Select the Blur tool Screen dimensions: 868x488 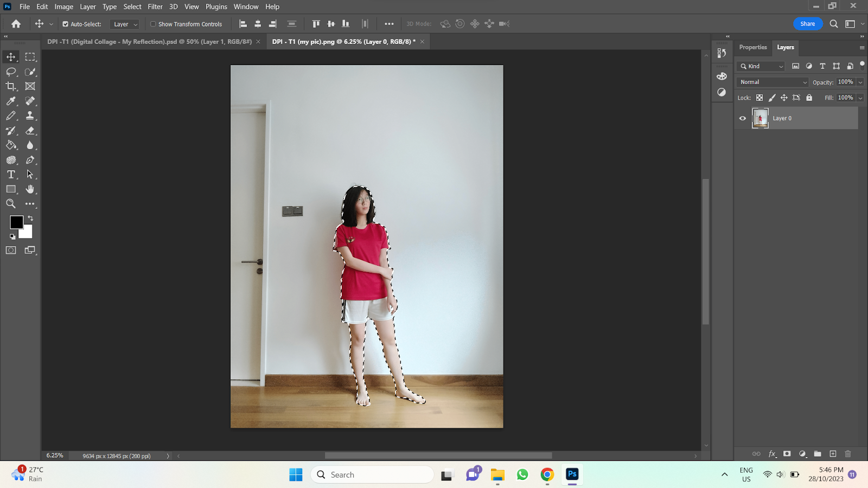point(30,145)
